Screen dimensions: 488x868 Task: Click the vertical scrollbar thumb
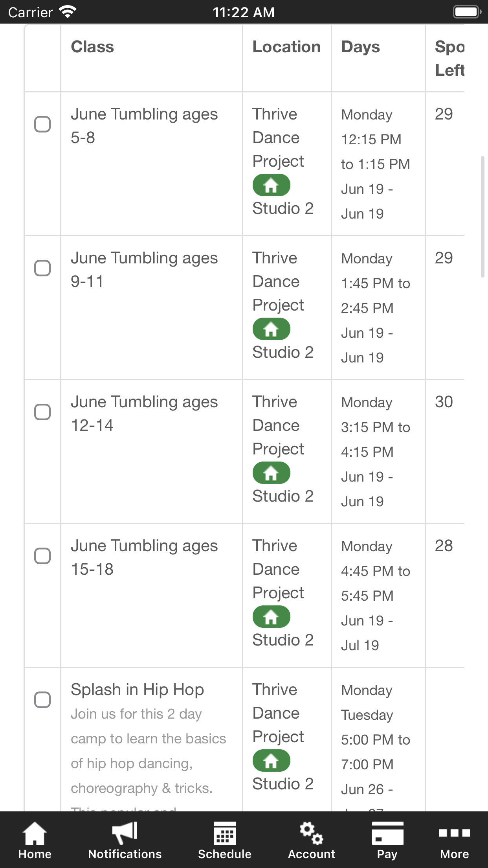tap(482, 217)
